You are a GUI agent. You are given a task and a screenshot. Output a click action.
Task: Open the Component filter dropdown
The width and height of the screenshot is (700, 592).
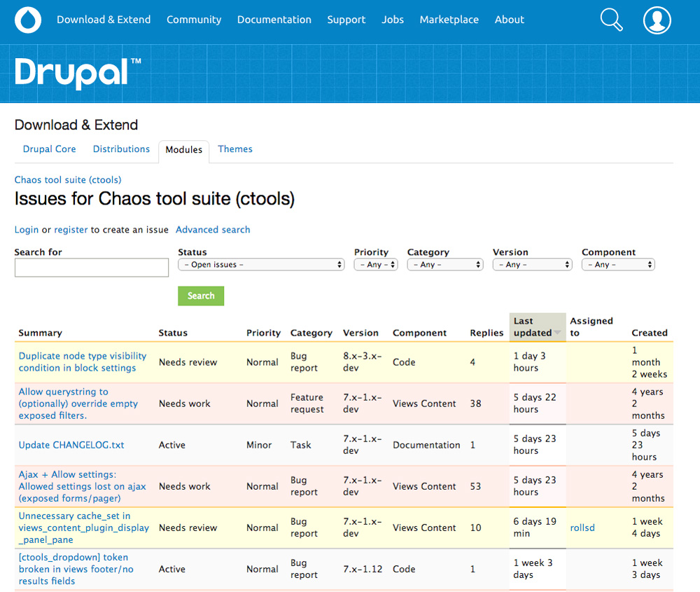click(618, 265)
